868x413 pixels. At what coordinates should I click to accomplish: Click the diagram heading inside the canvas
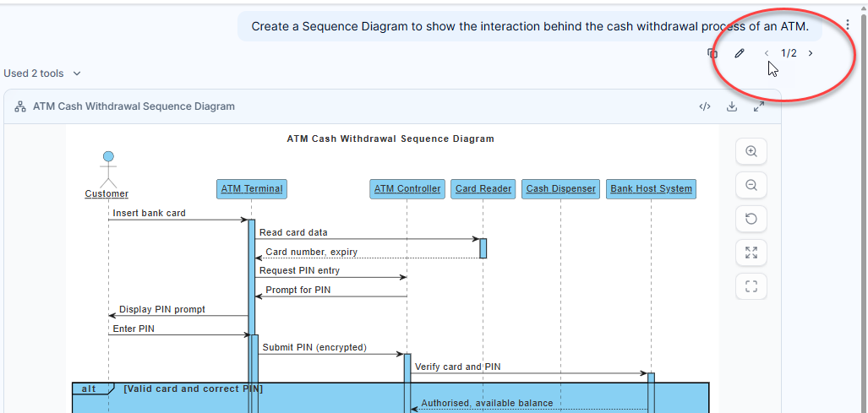point(390,139)
